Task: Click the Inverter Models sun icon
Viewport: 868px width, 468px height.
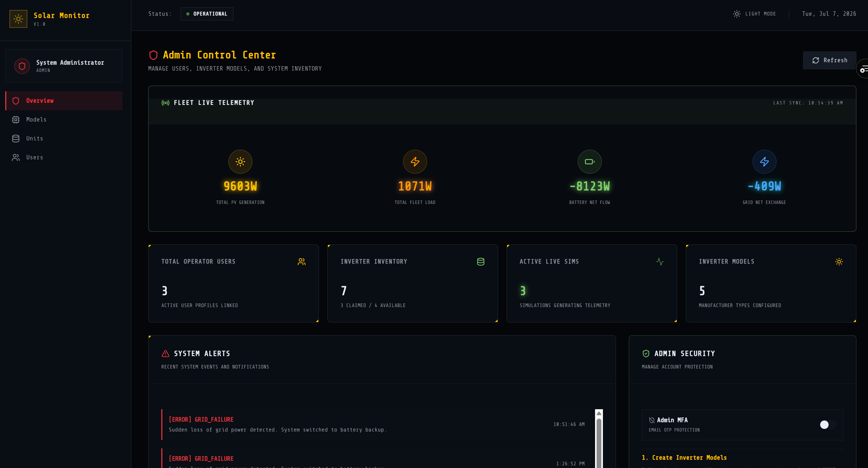Action: tap(839, 262)
